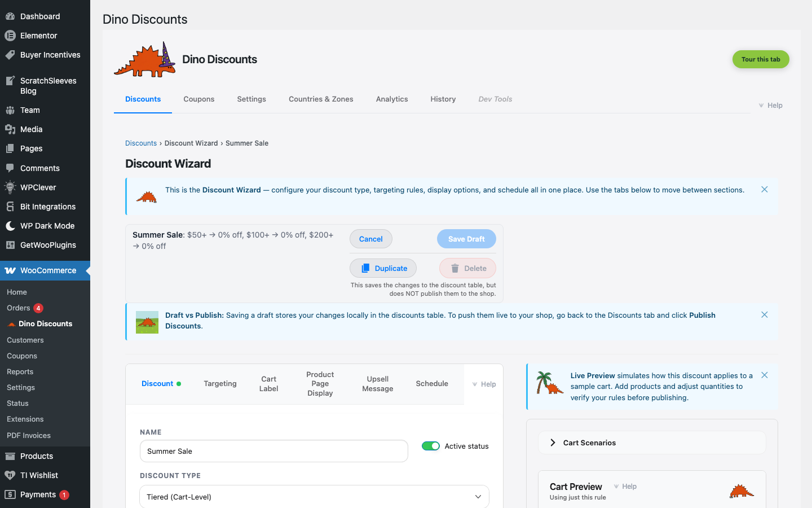The image size is (812, 508).
Task: Click the Buyer Incentives tag icon
Action: pos(10,55)
